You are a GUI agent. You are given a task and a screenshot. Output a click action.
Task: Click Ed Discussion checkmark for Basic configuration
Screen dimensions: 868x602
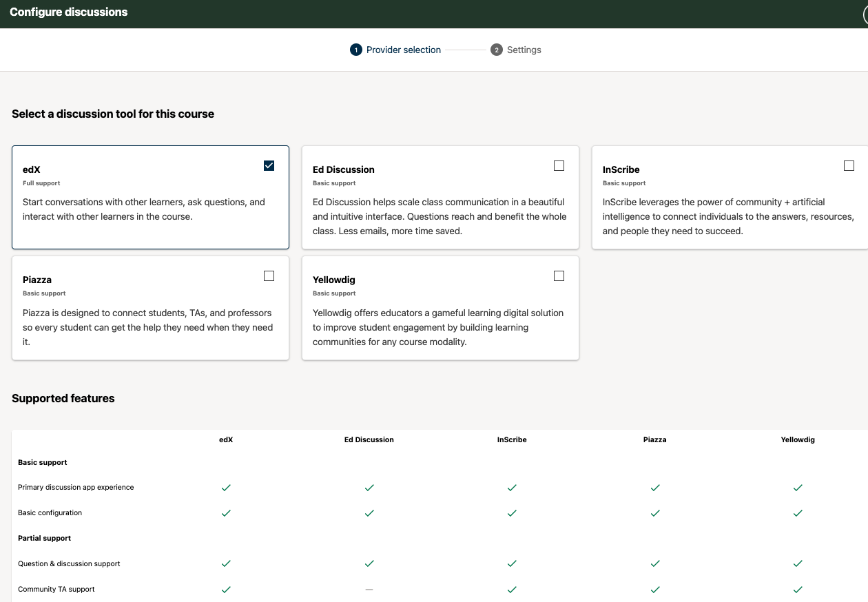369,513
